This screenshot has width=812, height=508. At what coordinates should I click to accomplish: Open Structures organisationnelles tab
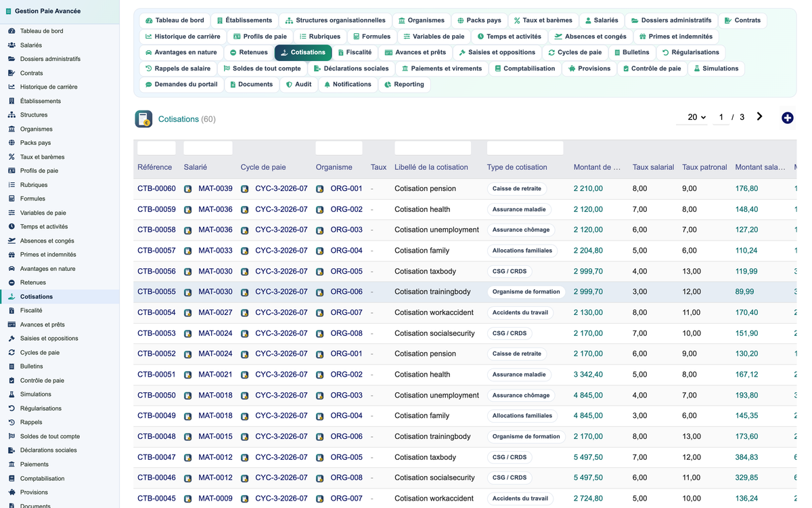335,20
